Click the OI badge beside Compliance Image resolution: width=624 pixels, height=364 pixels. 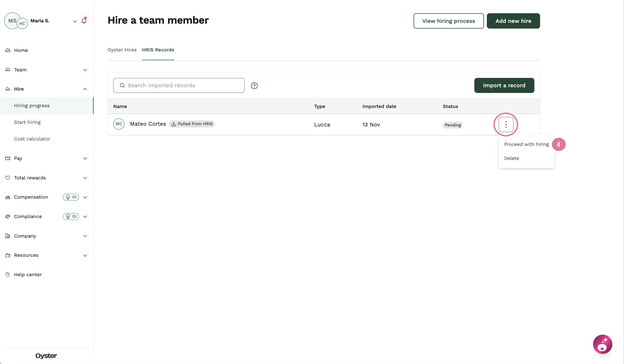71,217
